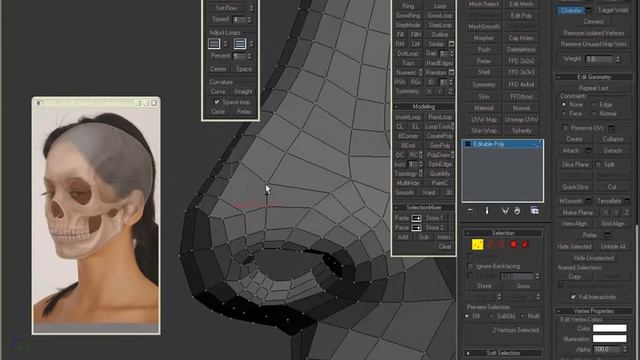
Task: Click left Adjust Loops icon
Action: tap(214, 43)
